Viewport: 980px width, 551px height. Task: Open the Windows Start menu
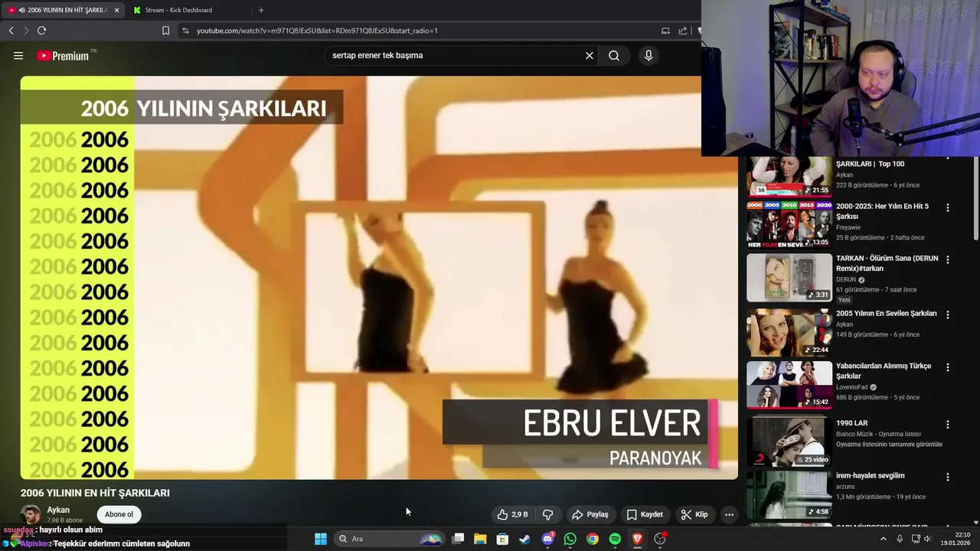pos(321,539)
